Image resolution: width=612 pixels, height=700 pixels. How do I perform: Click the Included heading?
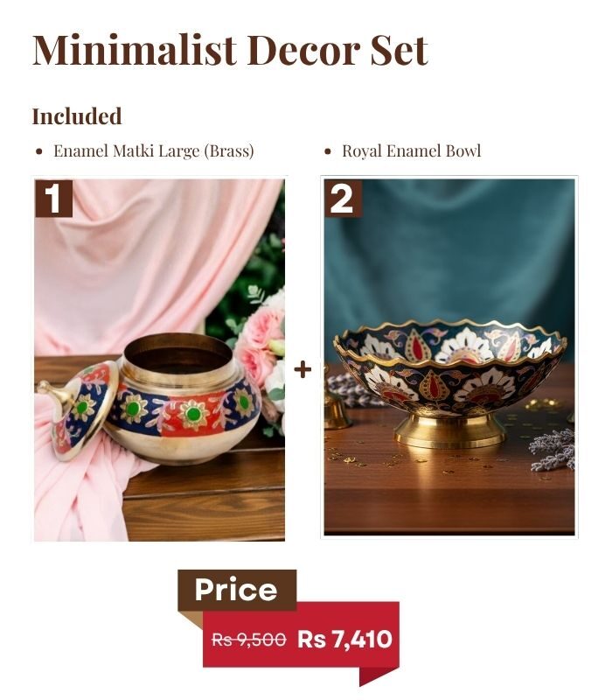click(77, 116)
